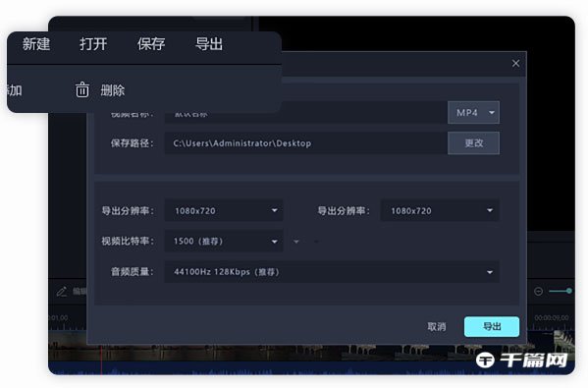This screenshot has height=388, width=588.
Task: Close the export dialog
Action: pyautogui.click(x=515, y=64)
